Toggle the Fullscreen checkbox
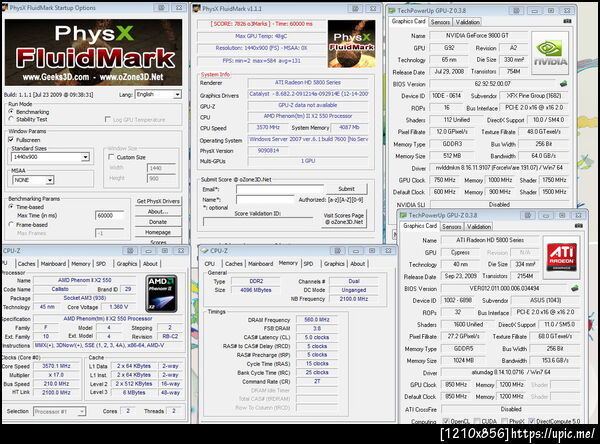The image size is (600, 444). coord(11,140)
